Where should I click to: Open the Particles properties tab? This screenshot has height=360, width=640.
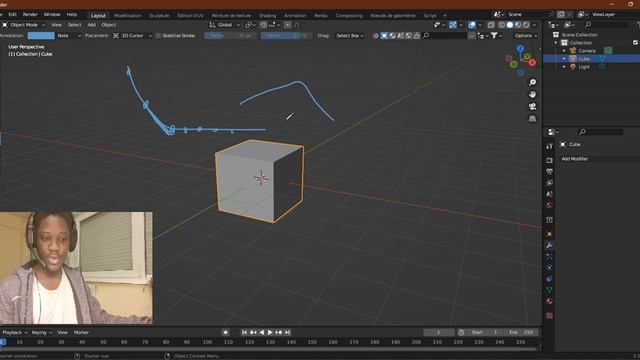(x=549, y=256)
